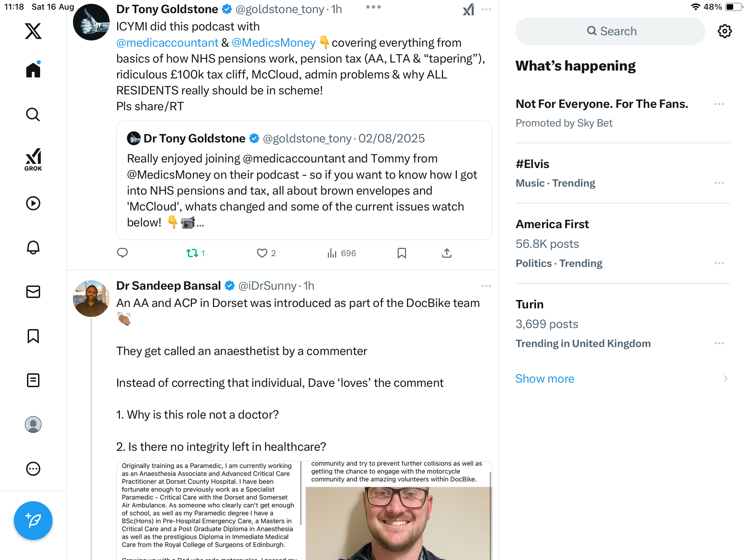Open the sidebar video play icon
The width and height of the screenshot is (747, 560).
(x=33, y=203)
